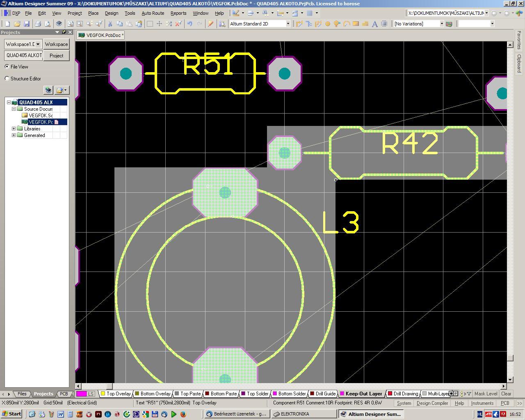Screen dimensions: 525x420
Task: Open Beérkezett üzenetek taskbar window
Action: (237, 414)
